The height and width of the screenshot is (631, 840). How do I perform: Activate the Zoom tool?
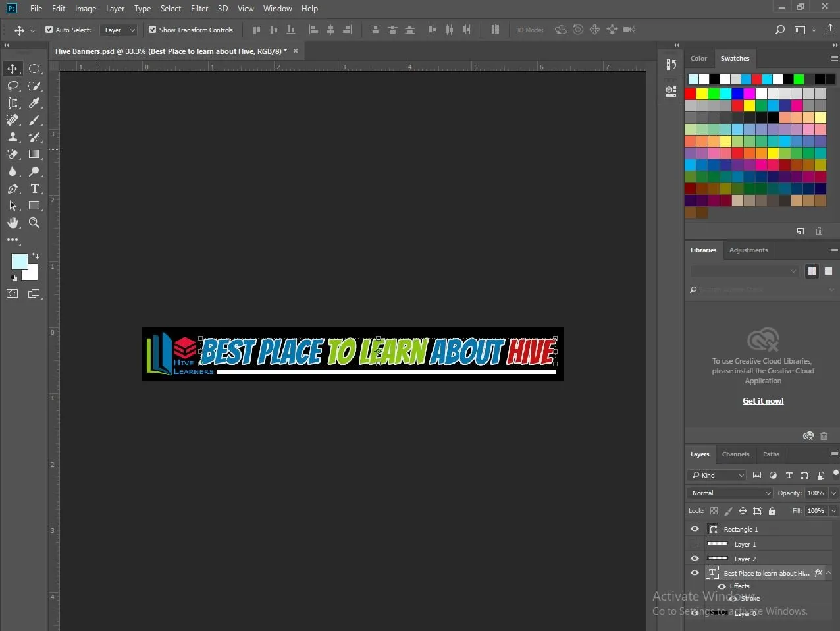tap(34, 223)
